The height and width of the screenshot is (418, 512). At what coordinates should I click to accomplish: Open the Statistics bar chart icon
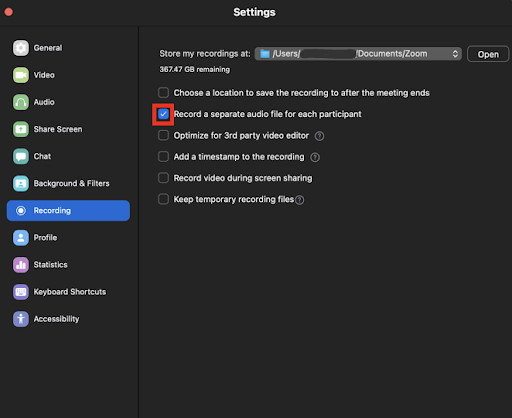(x=21, y=265)
